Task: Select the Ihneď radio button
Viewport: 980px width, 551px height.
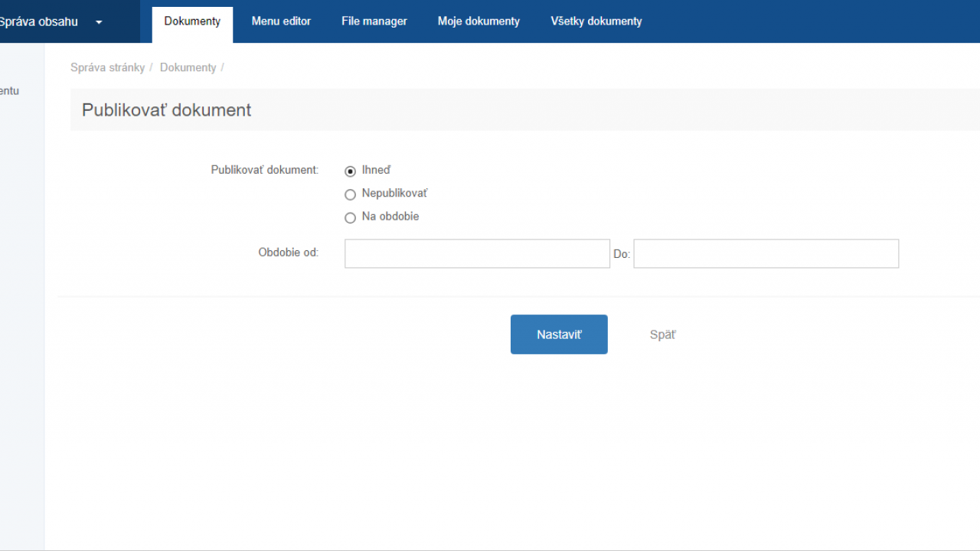Action: [x=351, y=171]
